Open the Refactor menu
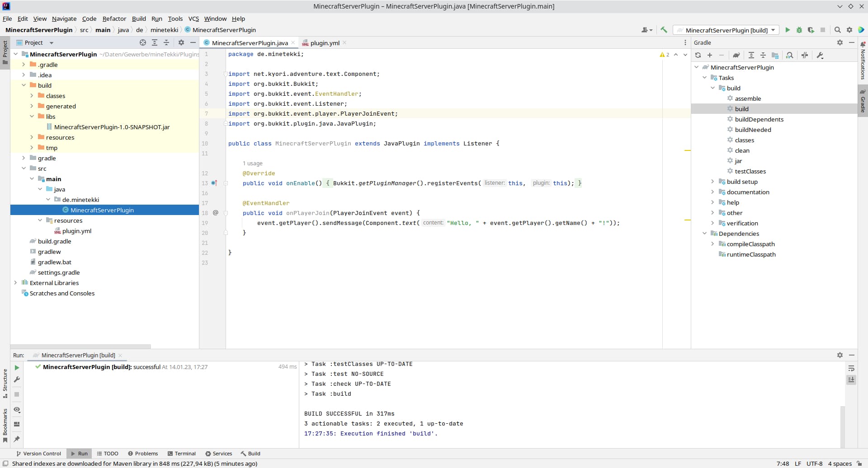The height and width of the screenshot is (468, 868). [x=114, y=19]
